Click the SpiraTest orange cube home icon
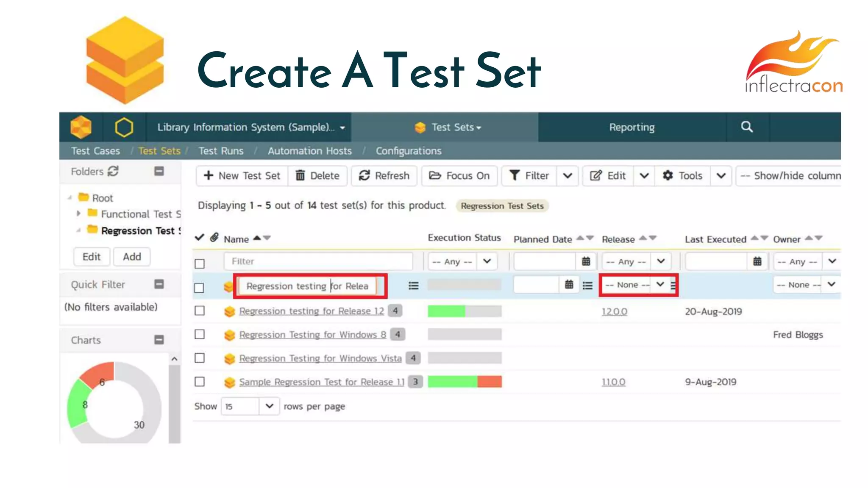 click(81, 127)
